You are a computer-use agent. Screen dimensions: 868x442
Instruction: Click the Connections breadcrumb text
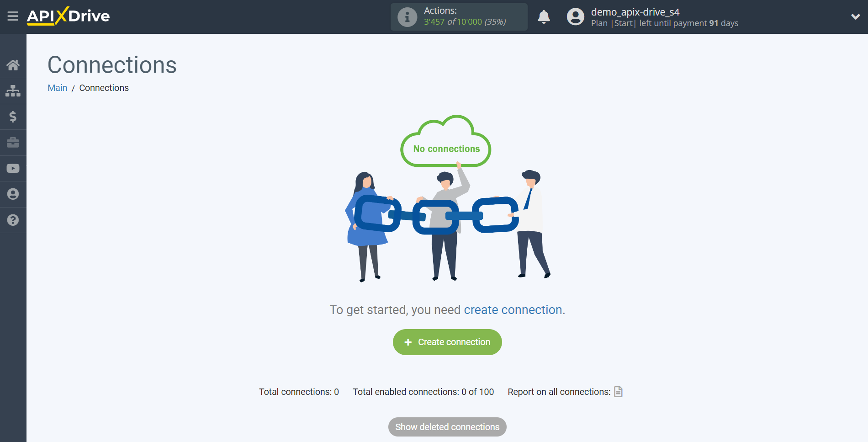coord(104,88)
